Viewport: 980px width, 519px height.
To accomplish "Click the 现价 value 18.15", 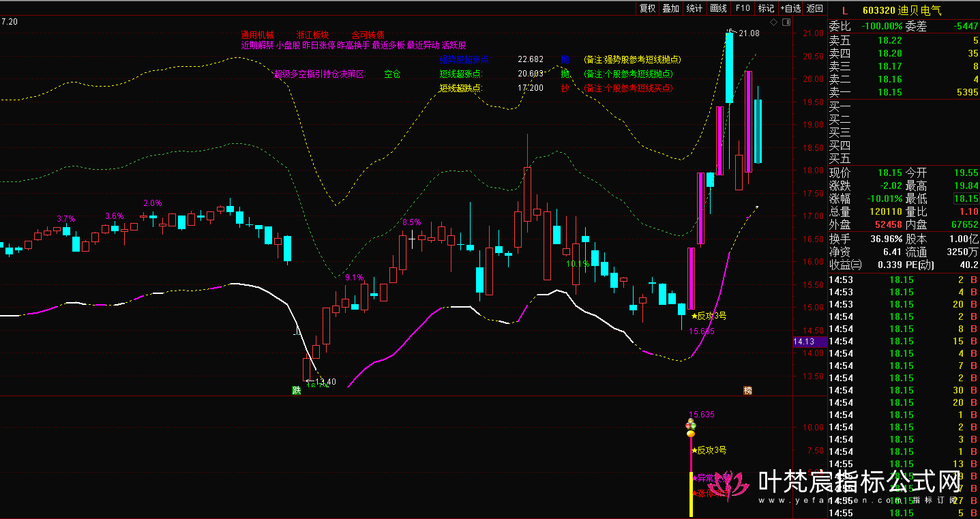I will pos(890,173).
